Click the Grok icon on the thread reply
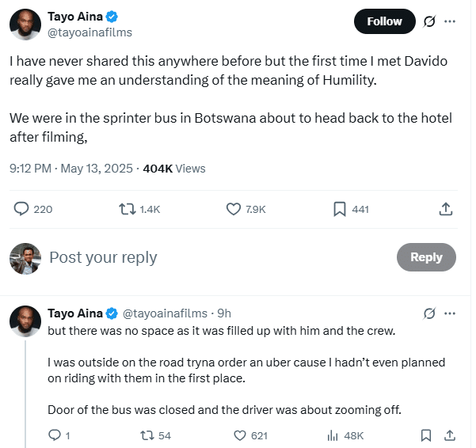The image size is (476, 448). click(x=430, y=313)
